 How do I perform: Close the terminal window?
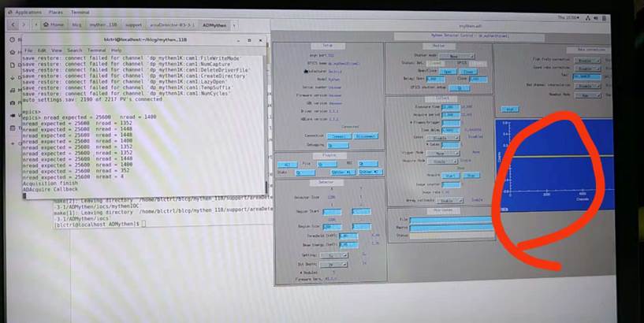(x=260, y=41)
